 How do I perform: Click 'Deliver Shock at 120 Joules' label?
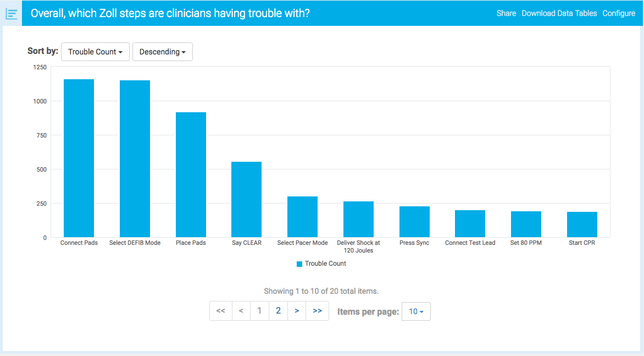[x=359, y=247]
